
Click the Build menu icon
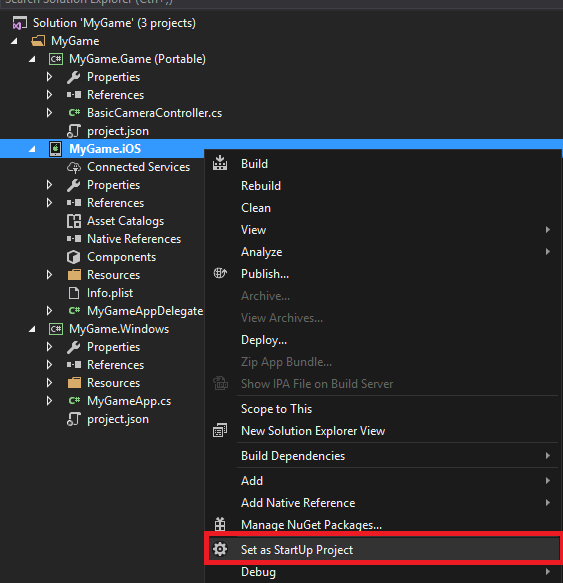point(220,163)
